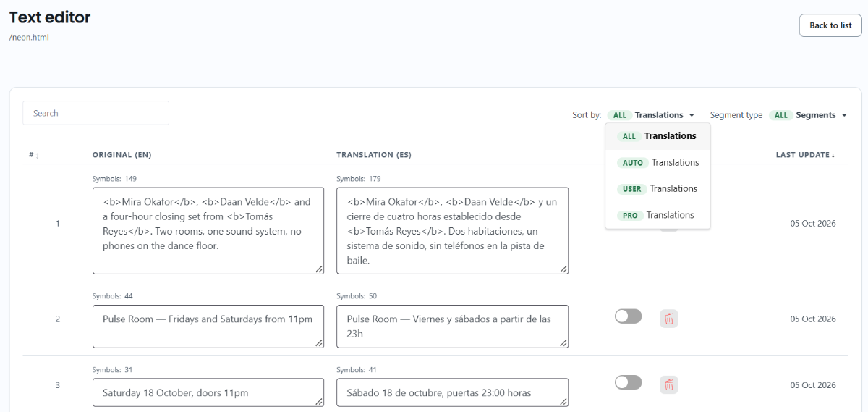Grab resize handle of Sábado translation box
Viewport: 868px width, 412px height.
point(563,402)
